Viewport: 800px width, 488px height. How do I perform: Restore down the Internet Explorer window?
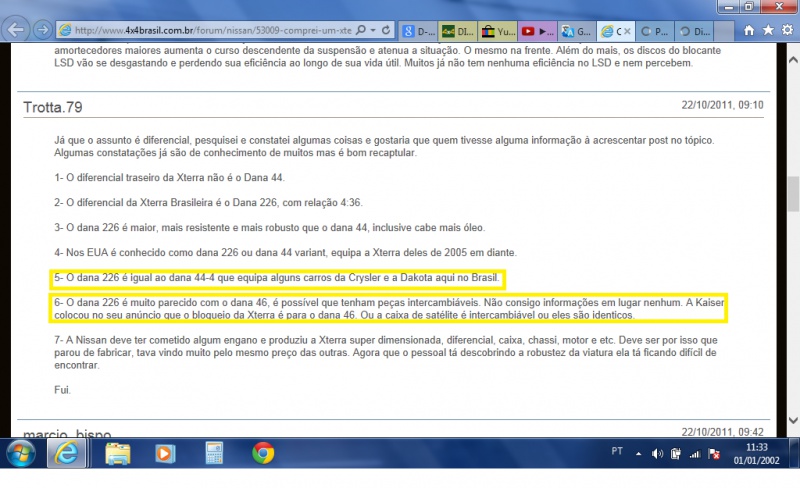[749, 7]
